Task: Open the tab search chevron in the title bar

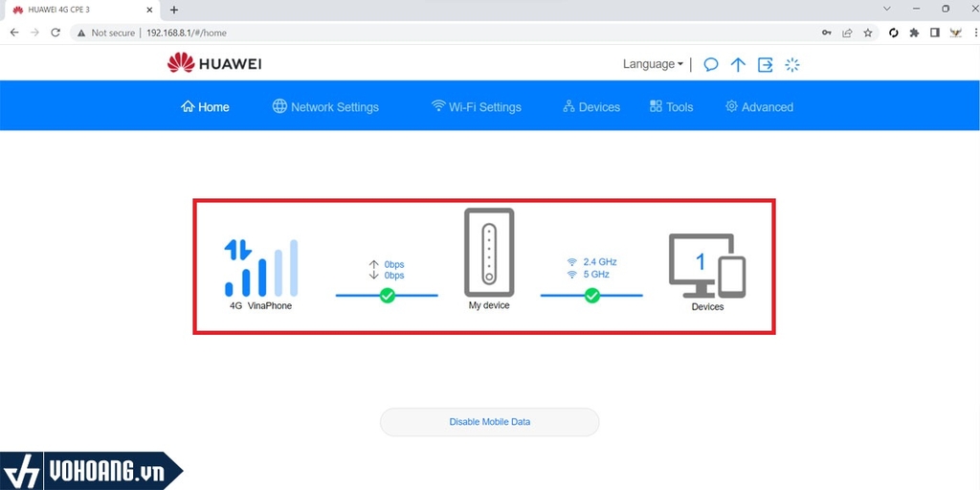Action: [x=887, y=9]
